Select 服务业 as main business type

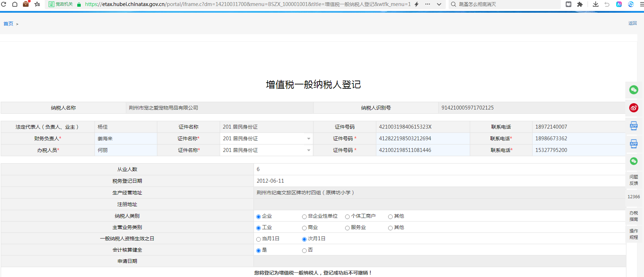coord(347,228)
